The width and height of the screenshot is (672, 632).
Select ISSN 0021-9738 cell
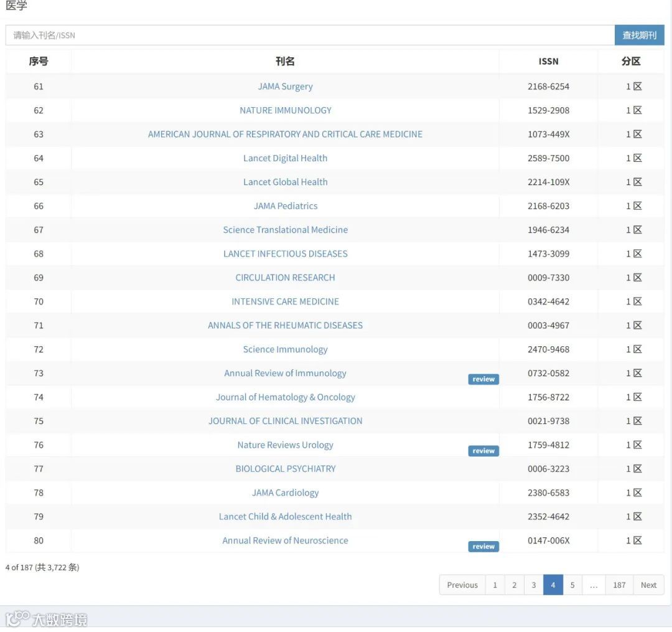[549, 421]
